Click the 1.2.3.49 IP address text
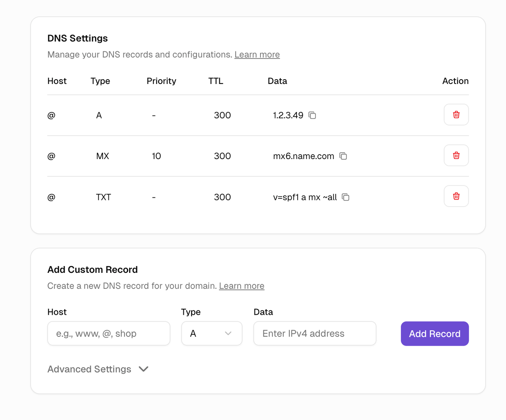The image size is (506, 420). coord(288,115)
